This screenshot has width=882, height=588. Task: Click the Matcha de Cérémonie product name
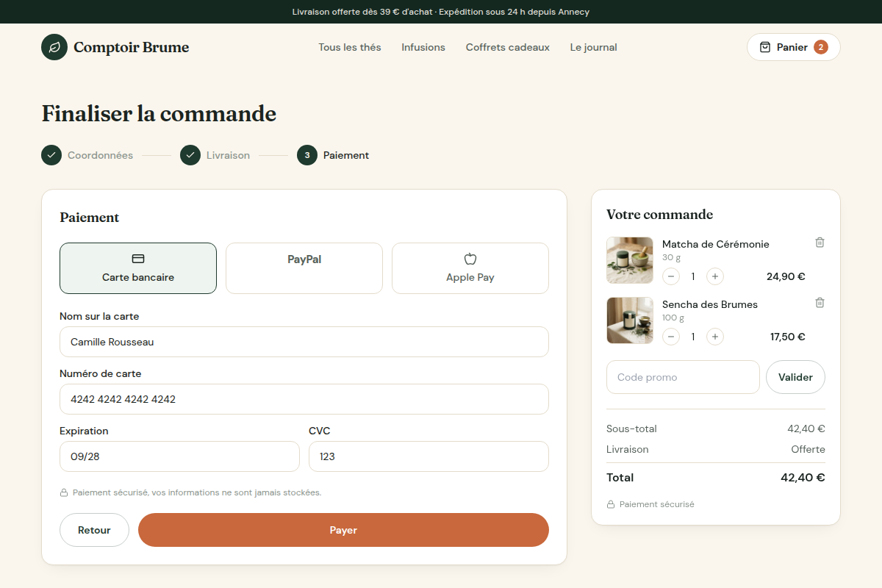tap(716, 244)
